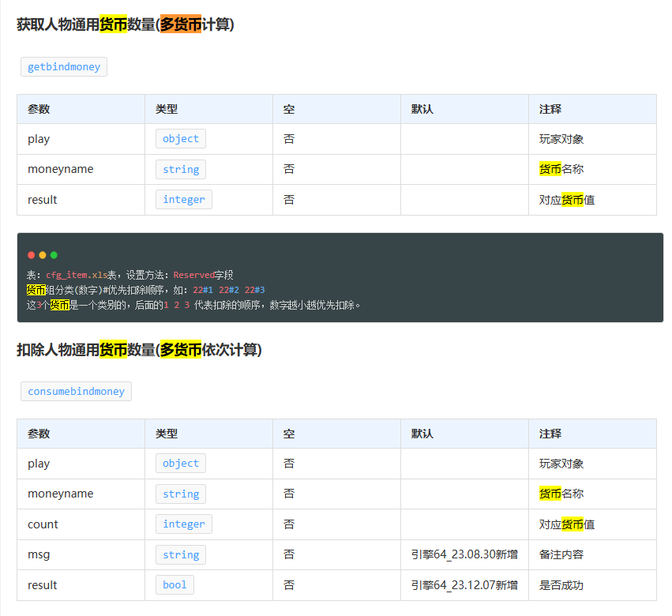Click the getbindmoney function name tag
This screenshot has width=672, height=616.
64,67
